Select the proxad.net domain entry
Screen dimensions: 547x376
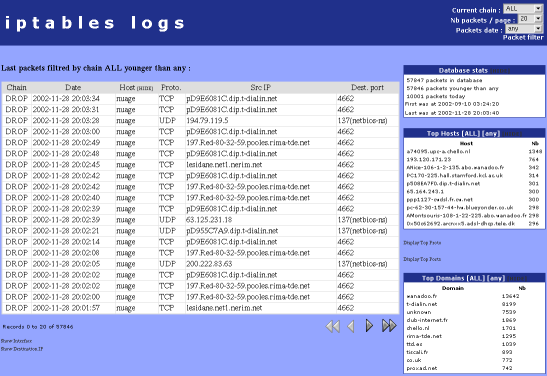(422, 369)
